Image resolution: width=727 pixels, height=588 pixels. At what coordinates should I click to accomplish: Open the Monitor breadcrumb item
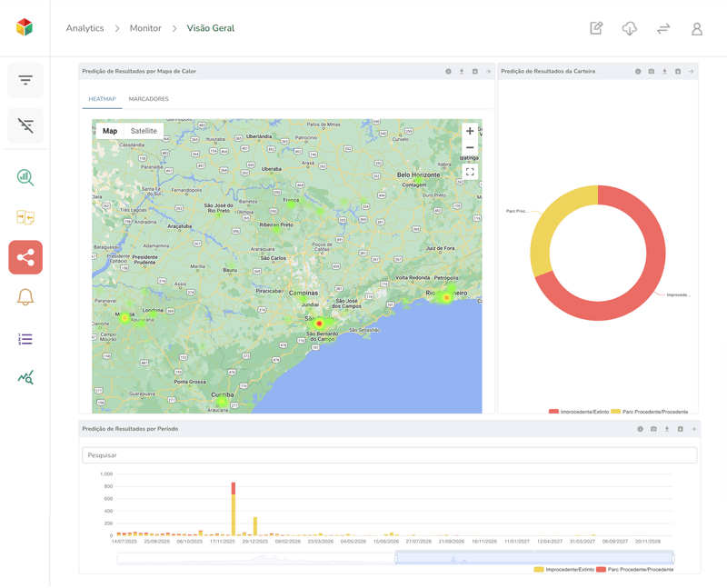tap(145, 28)
